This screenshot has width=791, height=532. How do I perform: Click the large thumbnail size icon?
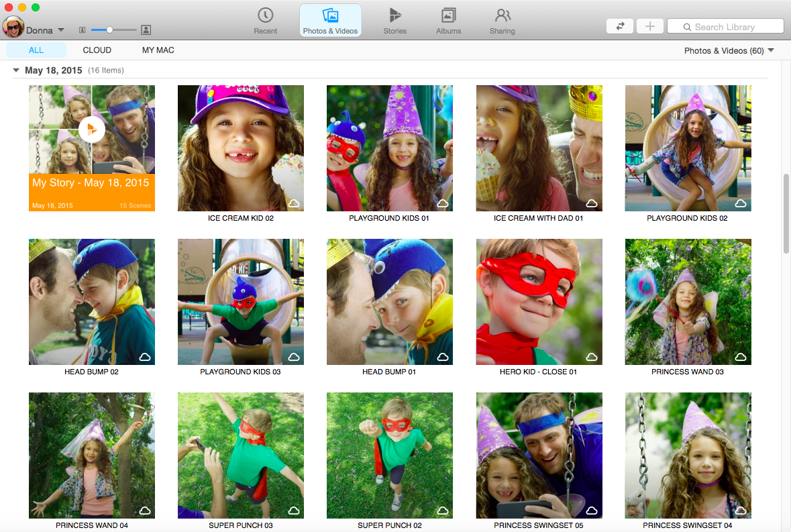(x=146, y=30)
